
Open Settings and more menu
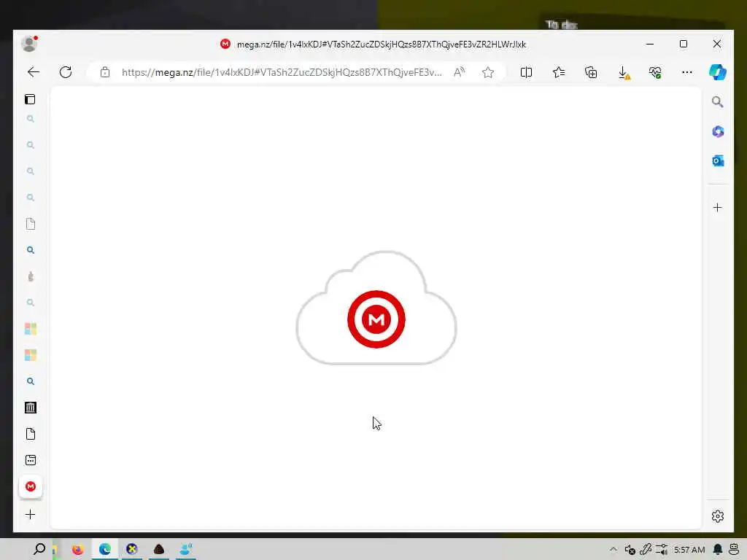[x=687, y=72]
